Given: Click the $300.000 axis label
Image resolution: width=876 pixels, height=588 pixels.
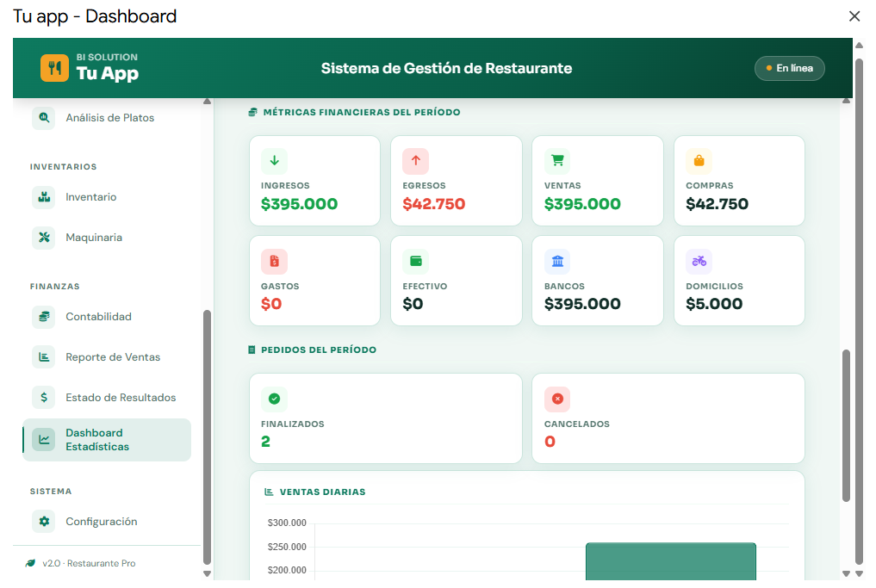Looking at the screenshot, I should 287,523.
